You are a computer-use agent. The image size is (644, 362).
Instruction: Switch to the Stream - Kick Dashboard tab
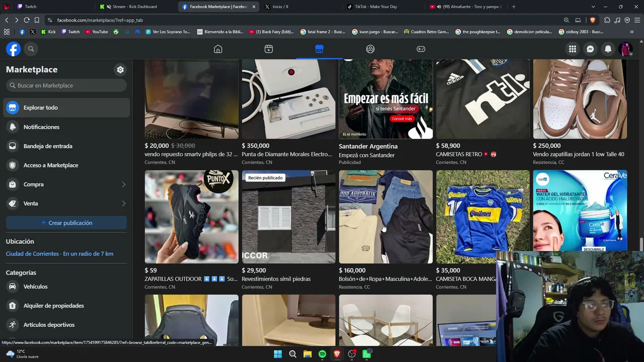pos(136,7)
